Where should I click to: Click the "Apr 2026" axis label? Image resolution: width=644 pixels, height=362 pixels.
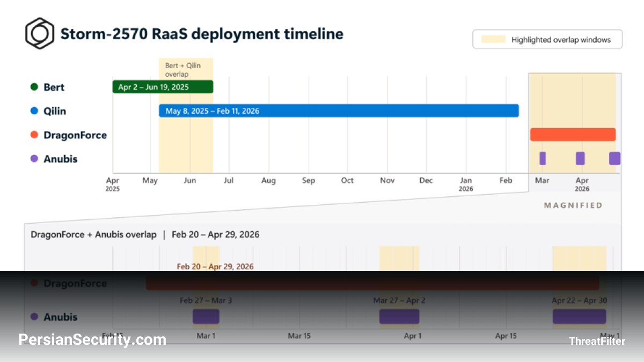pyautogui.click(x=582, y=184)
